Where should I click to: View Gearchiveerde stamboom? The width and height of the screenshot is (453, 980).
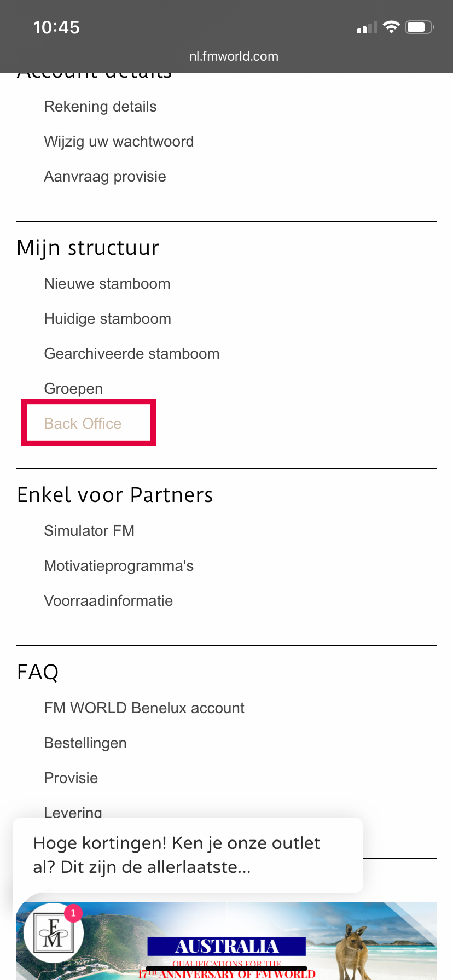click(132, 354)
